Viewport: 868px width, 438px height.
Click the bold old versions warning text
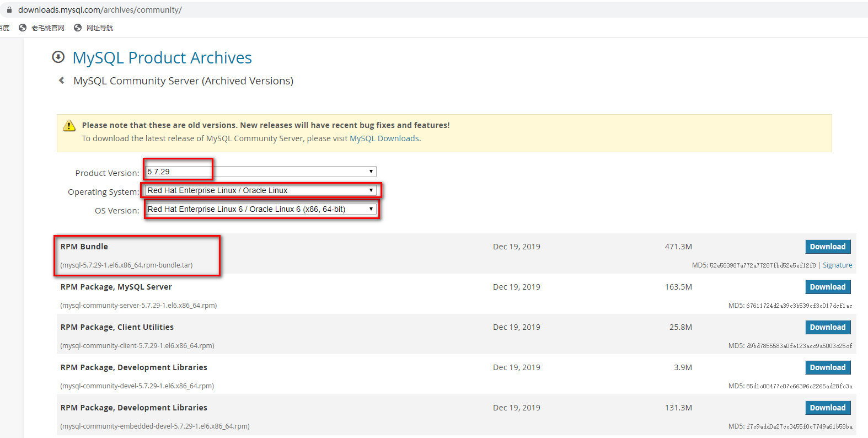coord(266,125)
